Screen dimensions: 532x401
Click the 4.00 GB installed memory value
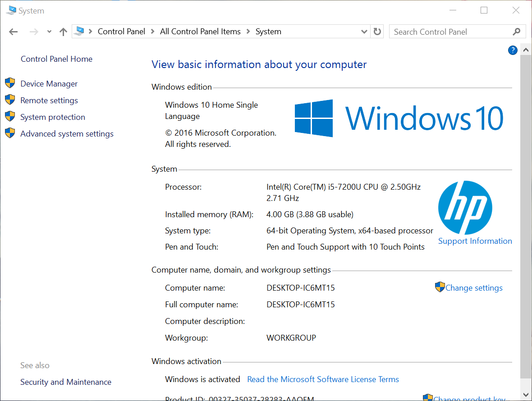[310, 214]
